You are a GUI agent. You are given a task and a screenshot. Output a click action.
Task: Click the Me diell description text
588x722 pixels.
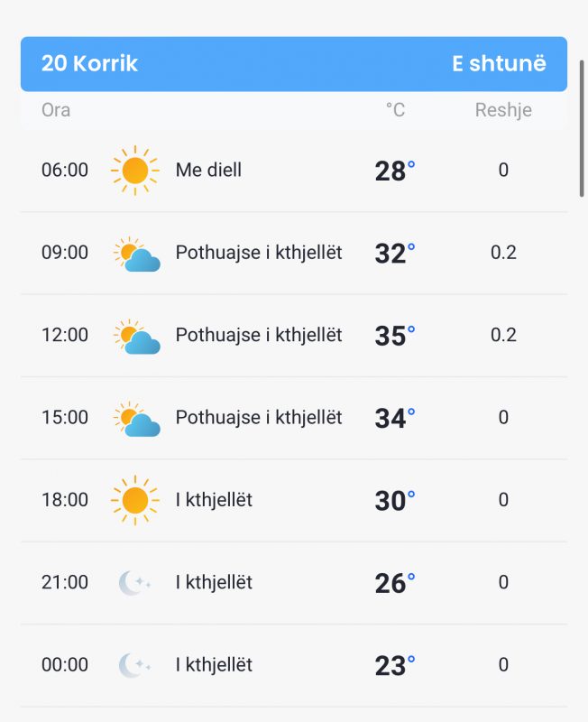[208, 170]
